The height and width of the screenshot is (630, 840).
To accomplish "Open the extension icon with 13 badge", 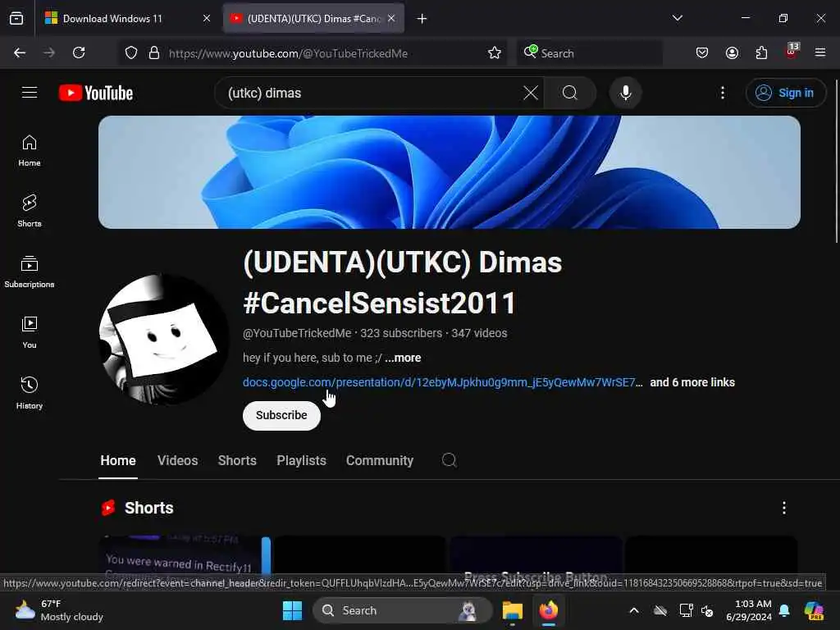I will click(x=792, y=52).
